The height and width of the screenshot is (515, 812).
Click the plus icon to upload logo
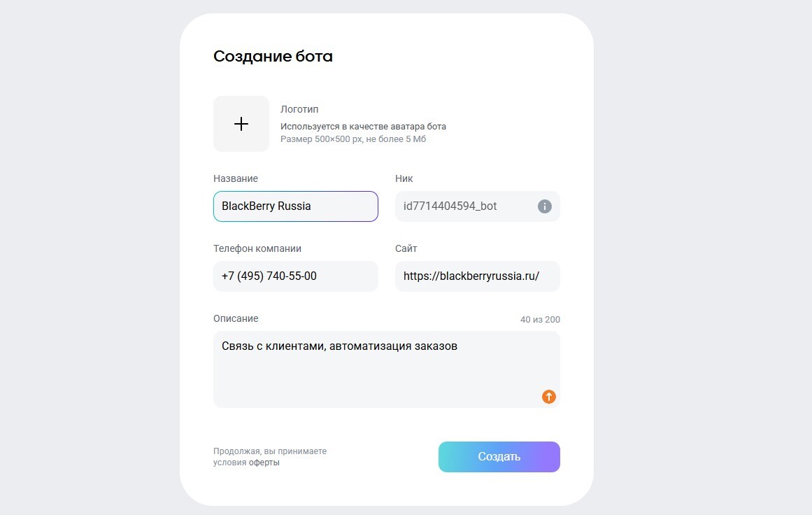[241, 124]
